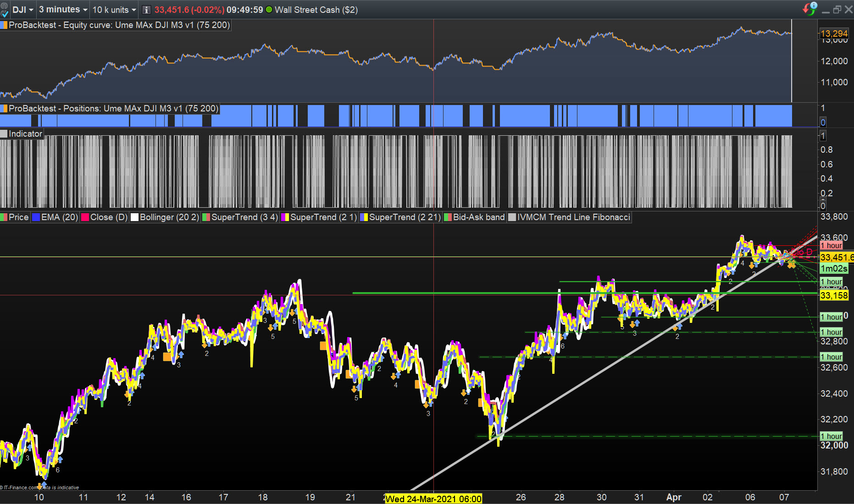The height and width of the screenshot is (504, 854).
Task: Click the 33,158 yellow price level tag
Action: click(834, 295)
